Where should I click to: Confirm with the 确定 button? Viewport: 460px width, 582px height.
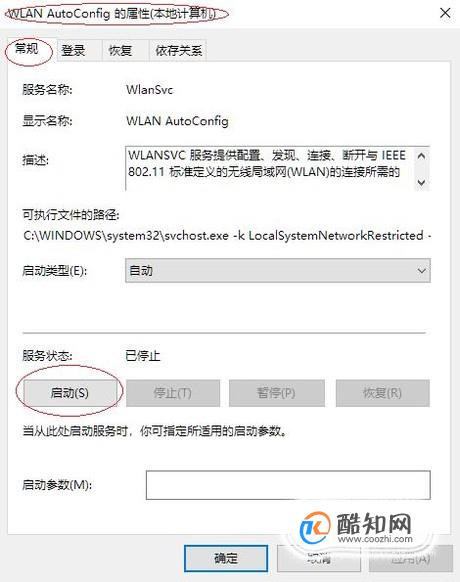226,558
